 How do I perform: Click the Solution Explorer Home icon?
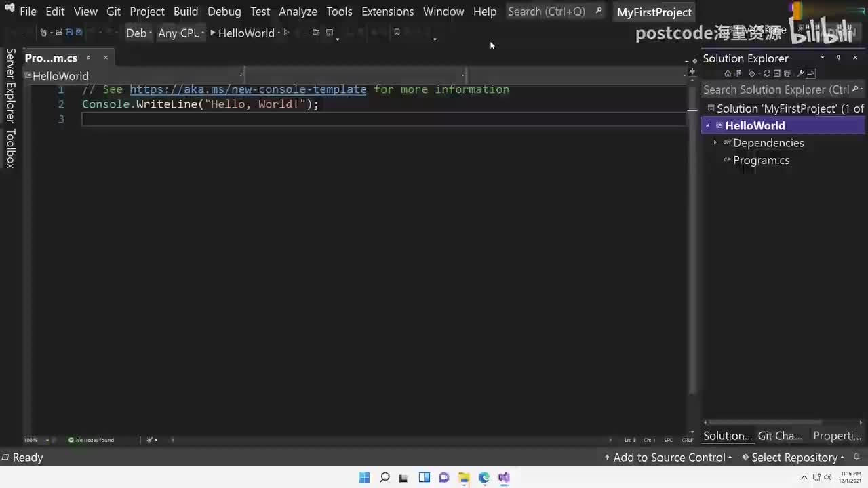point(728,73)
